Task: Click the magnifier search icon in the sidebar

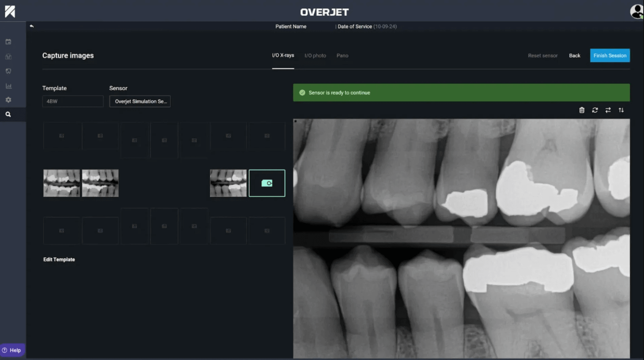Action: coord(8,114)
